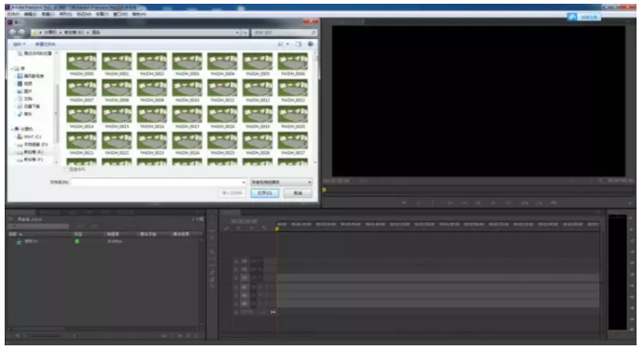Select WIN7 (C:) drive in sidebar
644x350 pixels.
pyautogui.click(x=30, y=137)
